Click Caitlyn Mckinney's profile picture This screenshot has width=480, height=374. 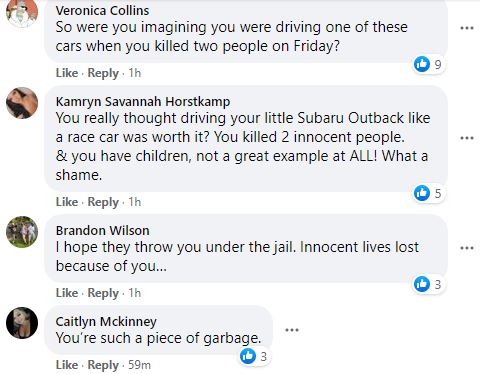tap(22, 323)
